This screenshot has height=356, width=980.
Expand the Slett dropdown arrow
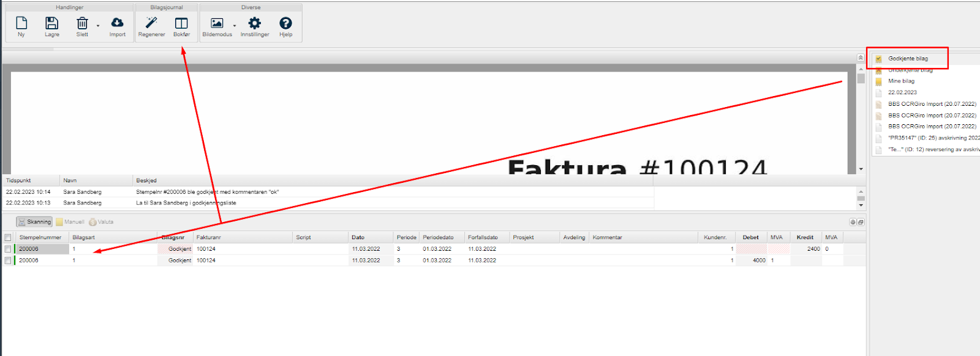click(98, 26)
